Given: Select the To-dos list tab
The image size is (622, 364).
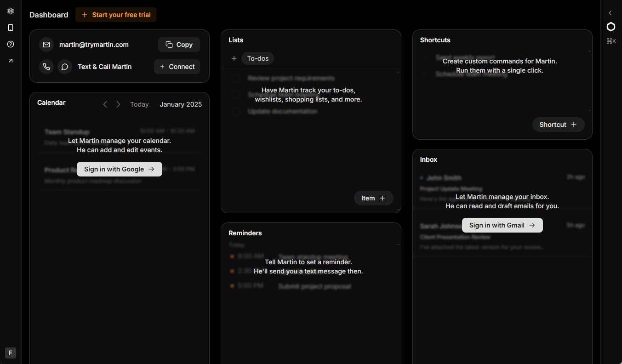Looking at the screenshot, I should click(257, 58).
